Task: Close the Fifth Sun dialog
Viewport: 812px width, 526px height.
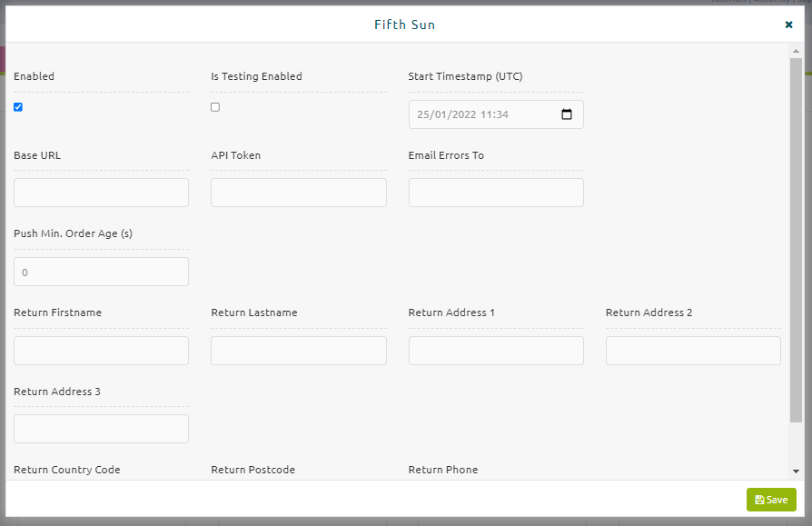Action: click(788, 25)
